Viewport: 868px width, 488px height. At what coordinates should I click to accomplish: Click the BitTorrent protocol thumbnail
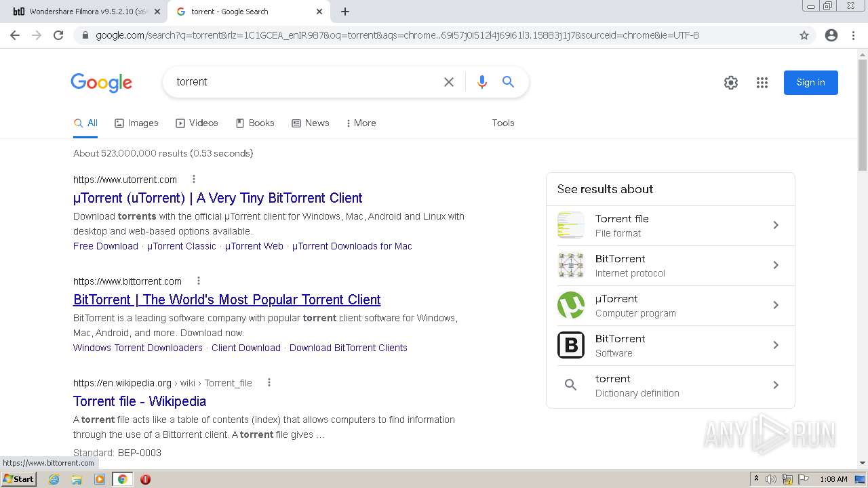pos(571,265)
